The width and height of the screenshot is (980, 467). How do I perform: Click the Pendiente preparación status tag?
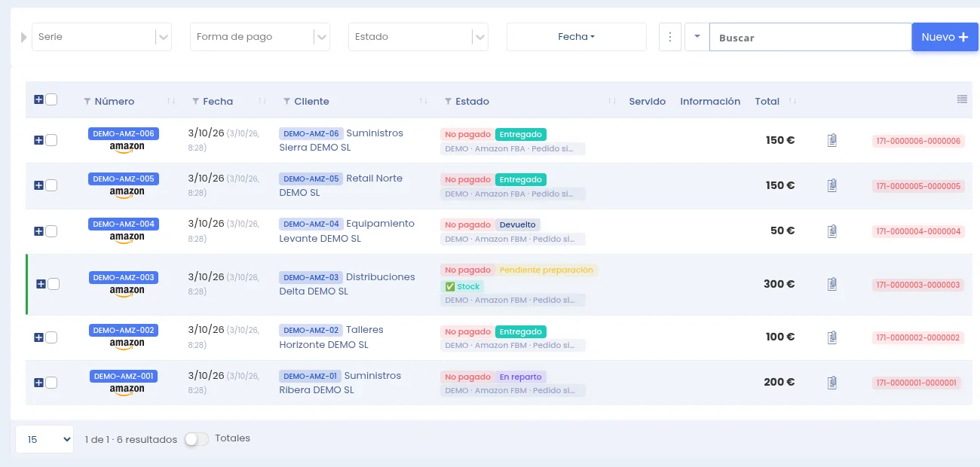pos(547,270)
